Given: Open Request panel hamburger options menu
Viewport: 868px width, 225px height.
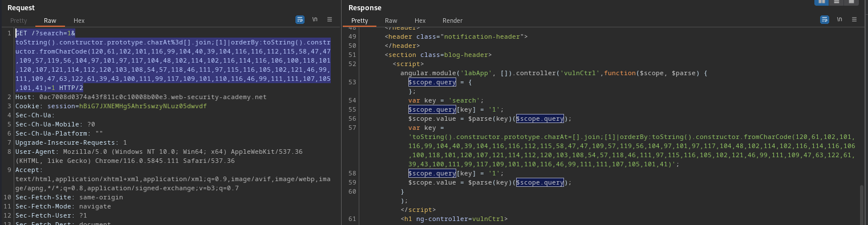Looking at the screenshot, I should coord(330,19).
